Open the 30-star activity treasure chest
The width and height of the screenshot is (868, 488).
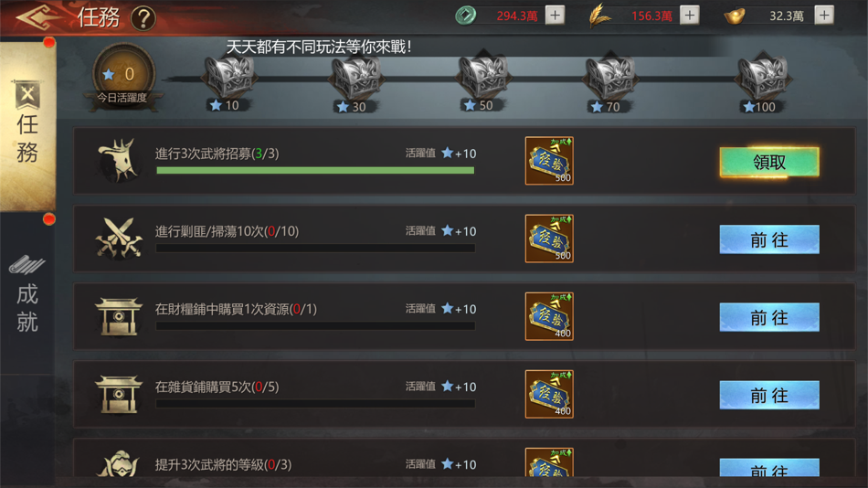pos(355,78)
